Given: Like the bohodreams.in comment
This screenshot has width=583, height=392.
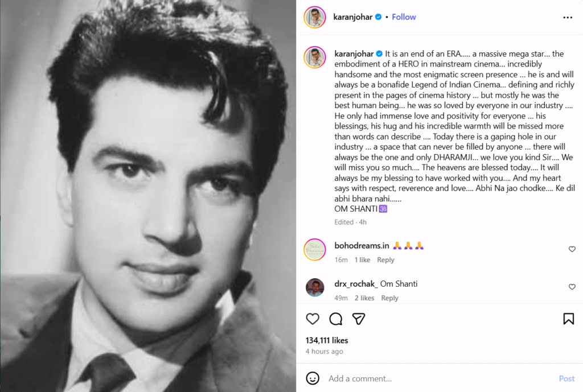Looking at the screenshot, I should [x=572, y=249].
